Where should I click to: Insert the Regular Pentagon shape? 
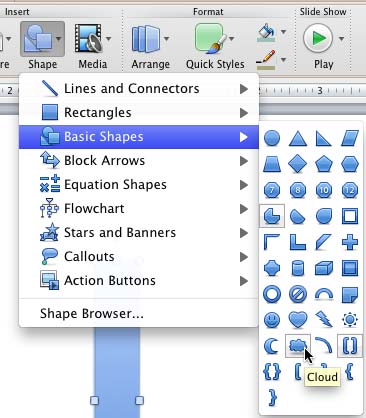(x=323, y=164)
